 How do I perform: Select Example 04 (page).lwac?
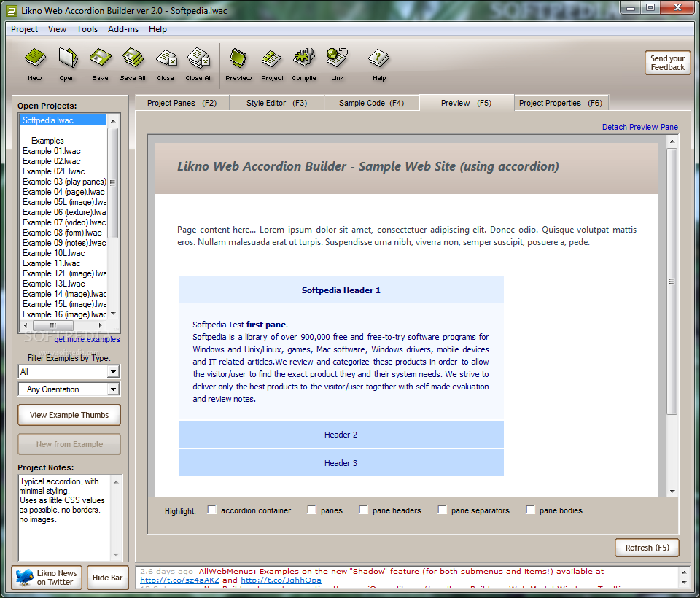click(63, 192)
